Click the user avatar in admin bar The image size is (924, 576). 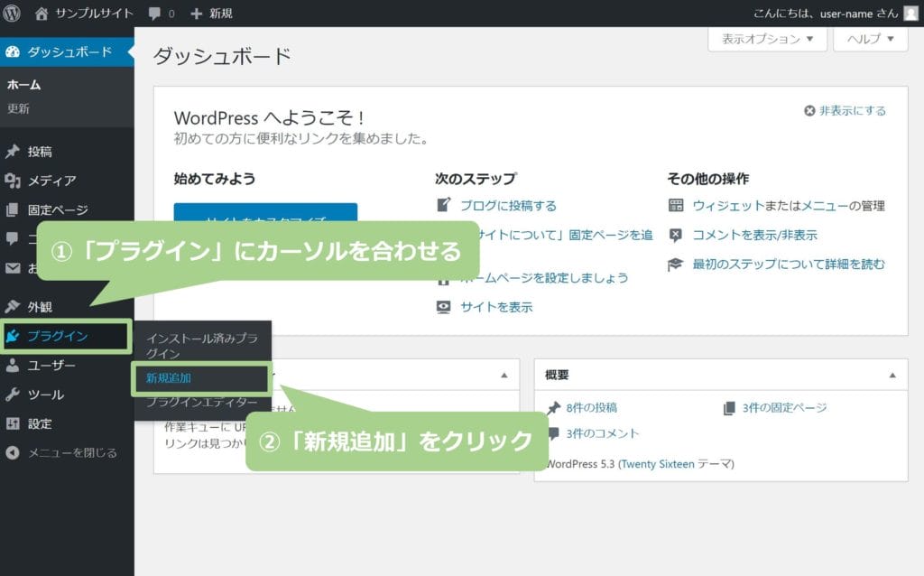click(911, 13)
